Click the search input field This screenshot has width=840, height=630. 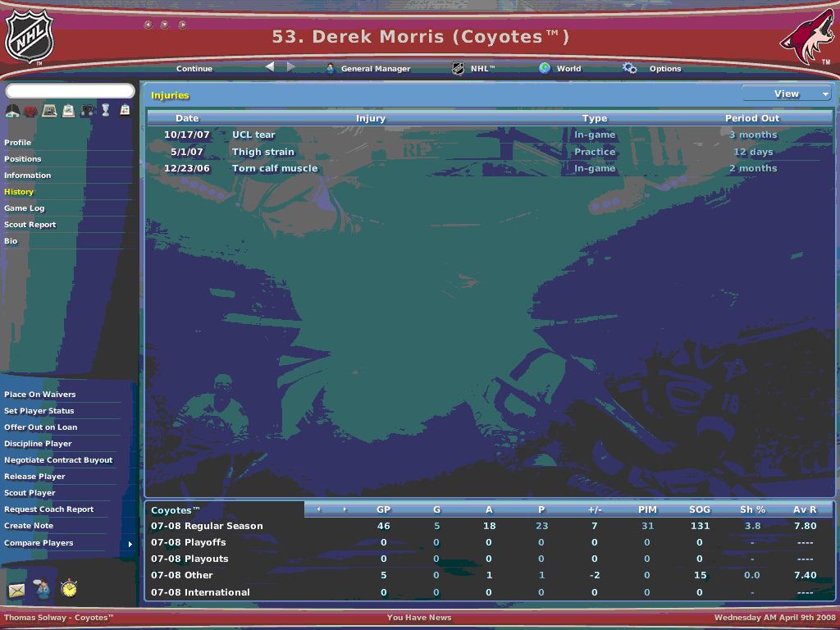coord(71,91)
